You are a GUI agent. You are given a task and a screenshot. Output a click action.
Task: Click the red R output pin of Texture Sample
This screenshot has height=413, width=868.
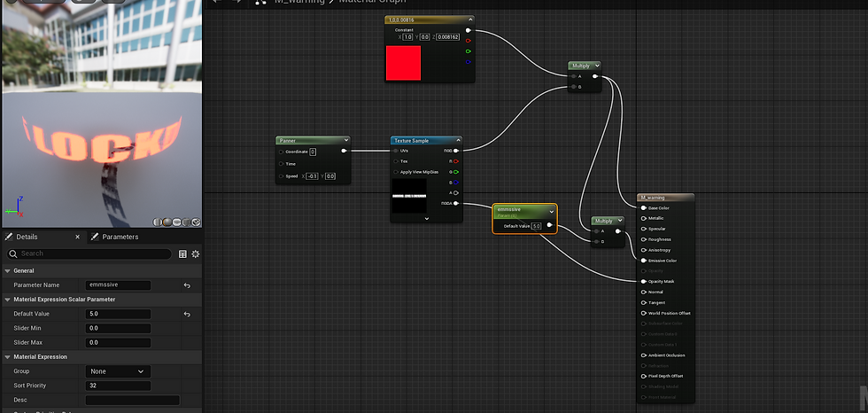pyautogui.click(x=456, y=161)
